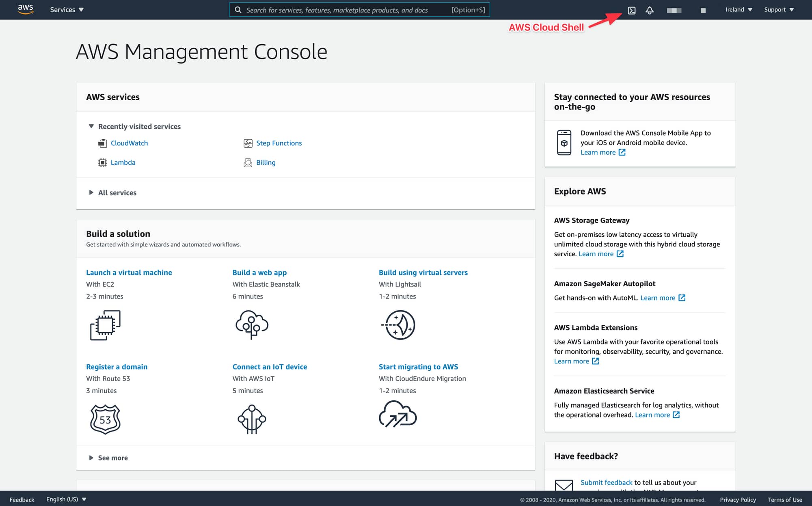
Task: Expand See more solutions
Action: (x=108, y=458)
